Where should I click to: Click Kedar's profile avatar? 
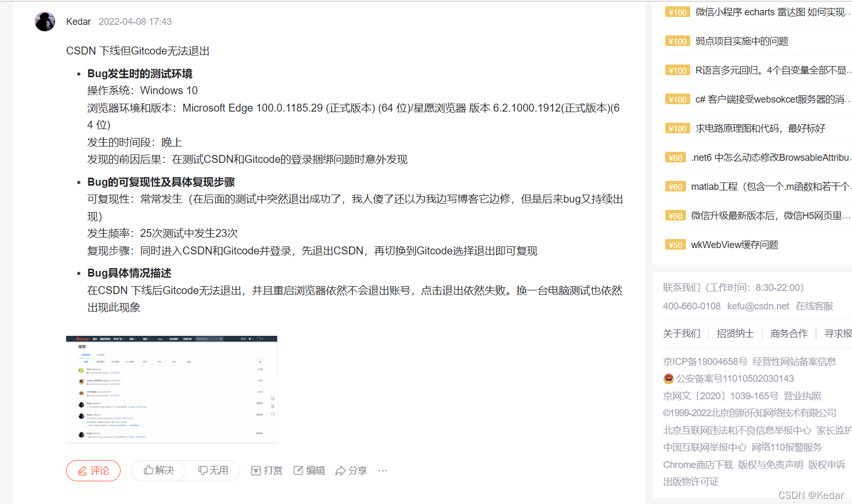point(44,21)
